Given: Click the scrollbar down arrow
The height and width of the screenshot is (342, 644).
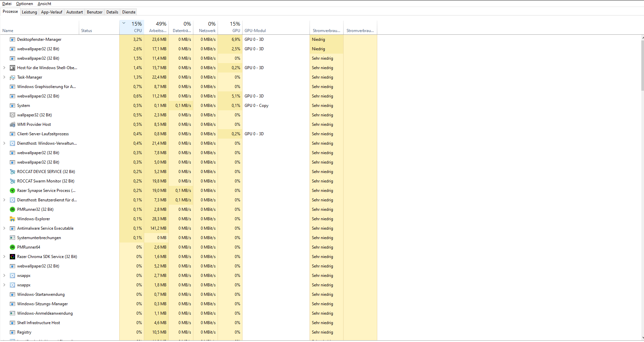Looking at the screenshot, I should tap(642, 338).
